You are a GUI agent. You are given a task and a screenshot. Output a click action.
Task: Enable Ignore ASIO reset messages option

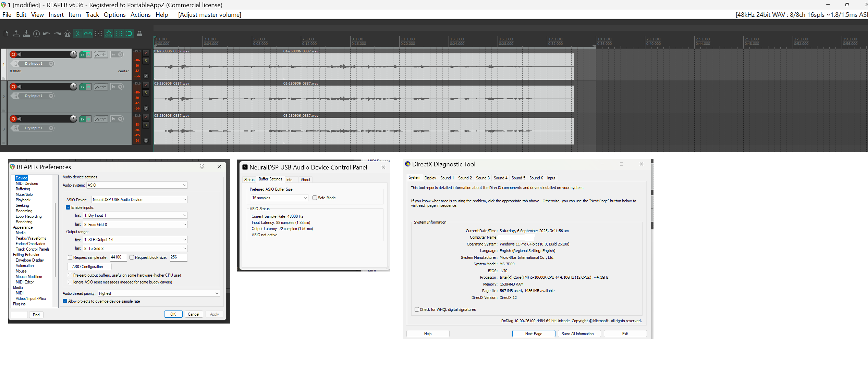pyautogui.click(x=70, y=282)
